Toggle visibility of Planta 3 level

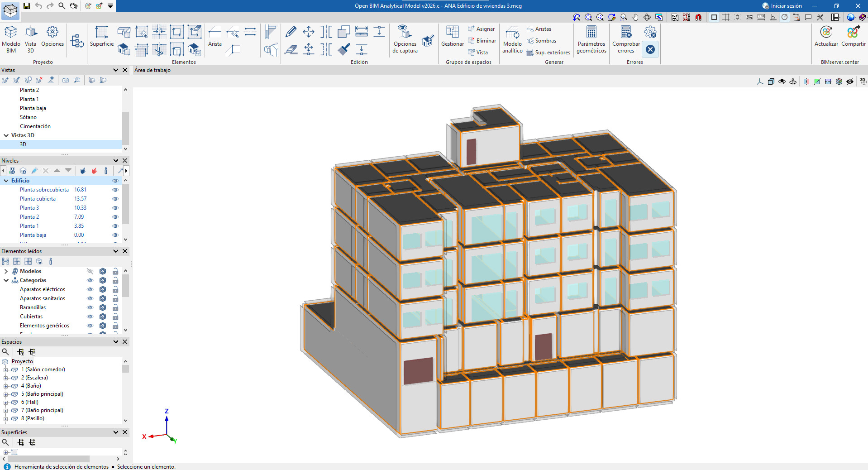115,208
